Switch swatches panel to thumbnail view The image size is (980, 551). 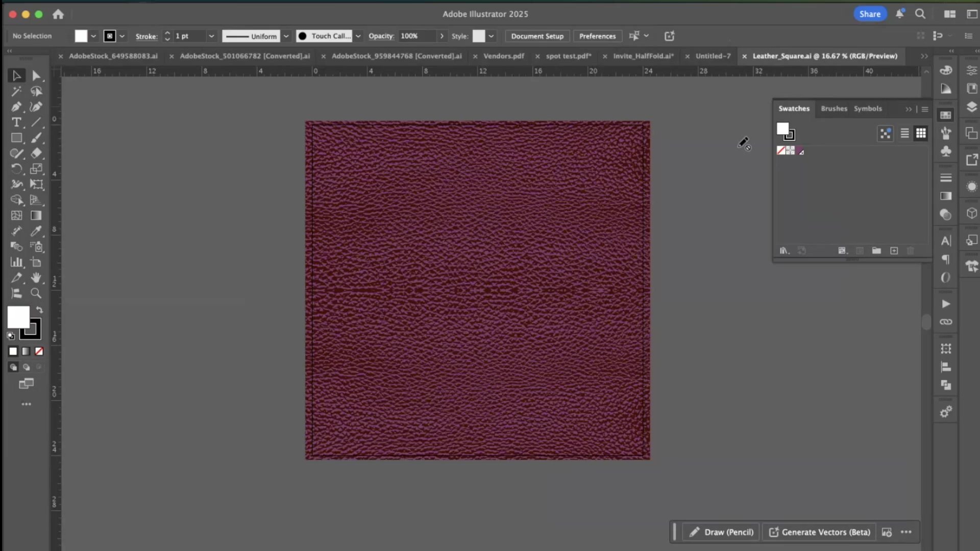point(921,134)
